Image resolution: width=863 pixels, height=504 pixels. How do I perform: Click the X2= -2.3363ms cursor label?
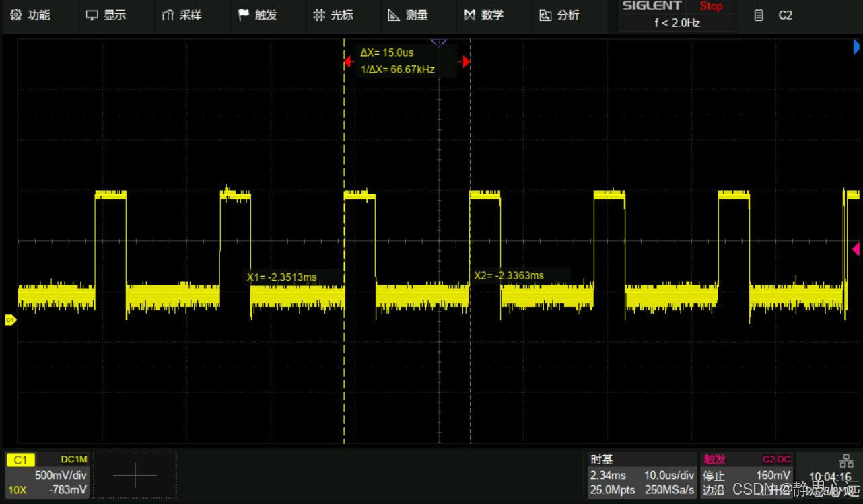[x=509, y=275]
